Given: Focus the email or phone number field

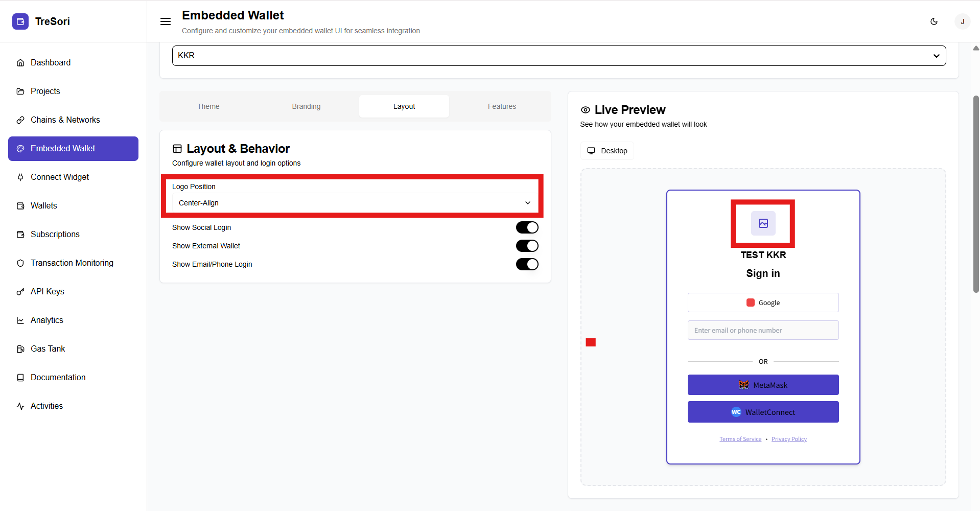Looking at the screenshot, I should coord(763,330).
